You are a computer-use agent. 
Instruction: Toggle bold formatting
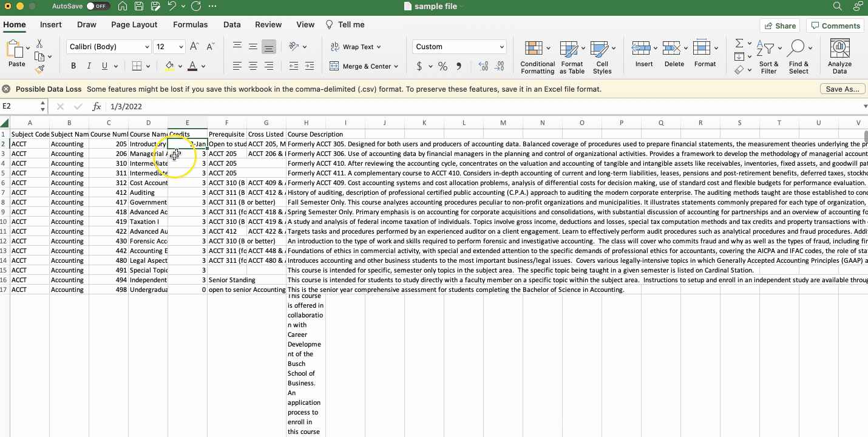[73, 66]
